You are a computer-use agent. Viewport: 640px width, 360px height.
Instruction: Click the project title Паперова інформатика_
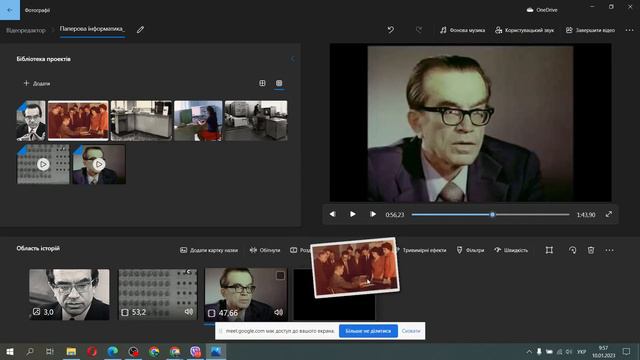[x=92, y=29]
